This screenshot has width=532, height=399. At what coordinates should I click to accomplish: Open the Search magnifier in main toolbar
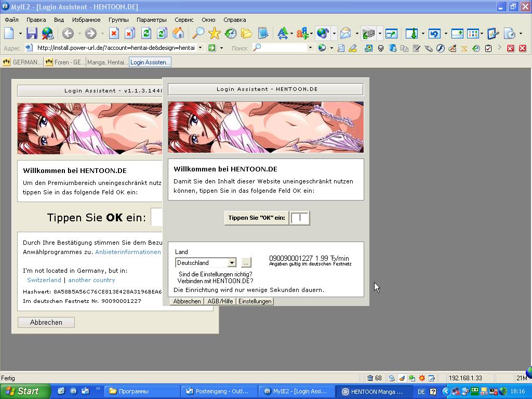pos(198,33)
